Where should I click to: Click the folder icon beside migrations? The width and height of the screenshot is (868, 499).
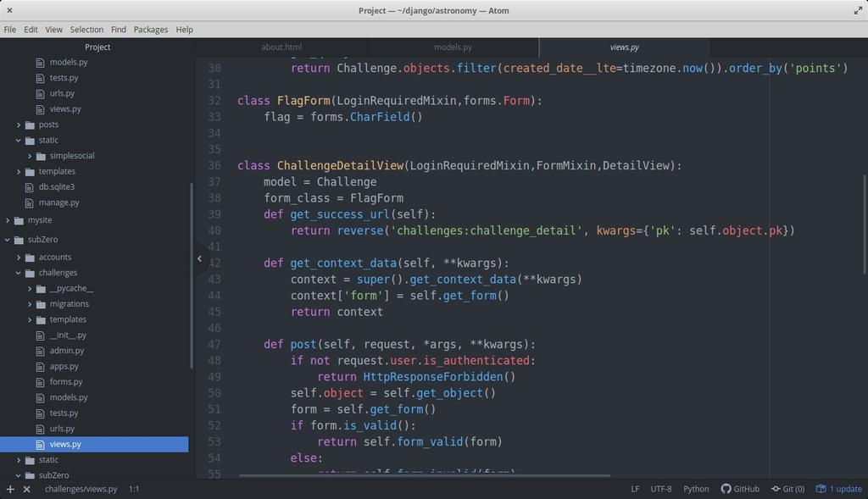[41, 304]
